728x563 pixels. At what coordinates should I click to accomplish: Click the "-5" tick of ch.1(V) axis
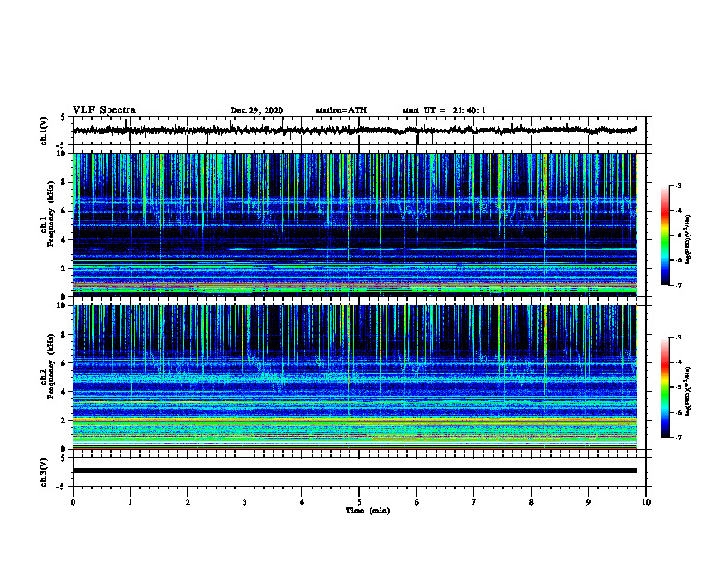pyautogui.click(x=62, y=145)
